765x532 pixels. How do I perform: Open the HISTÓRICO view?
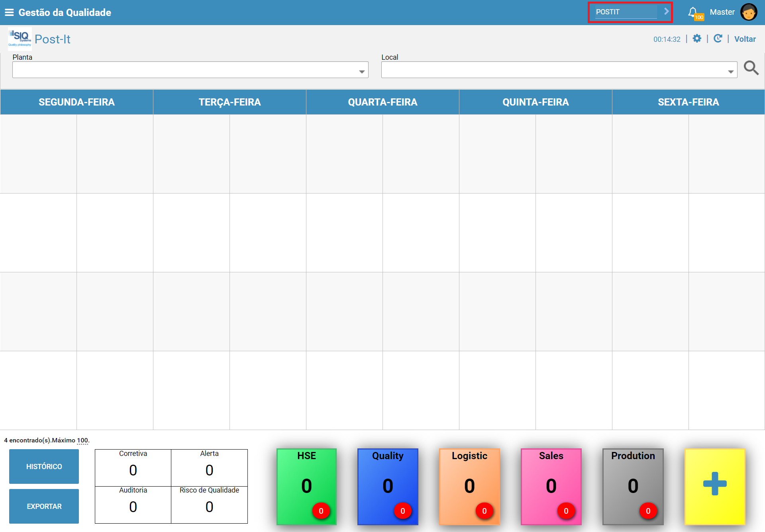(44, 466)
